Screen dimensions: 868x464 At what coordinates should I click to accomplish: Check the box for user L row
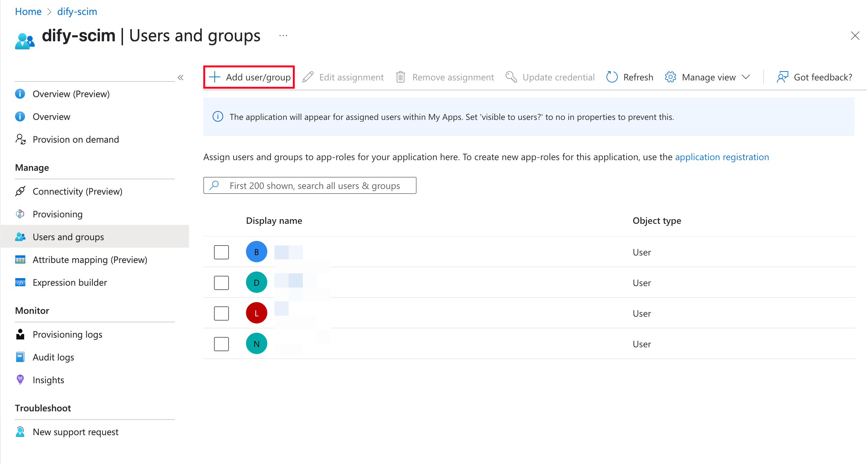point(221,313)
